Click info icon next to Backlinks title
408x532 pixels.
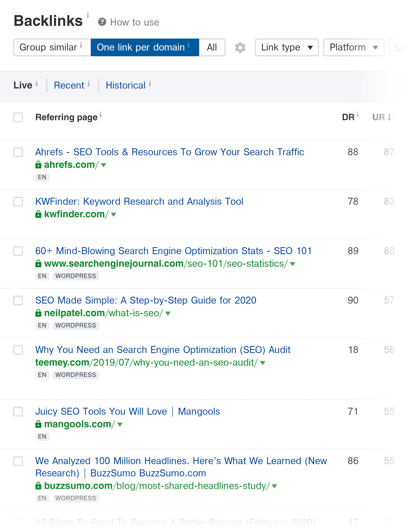tap(88, 15)
